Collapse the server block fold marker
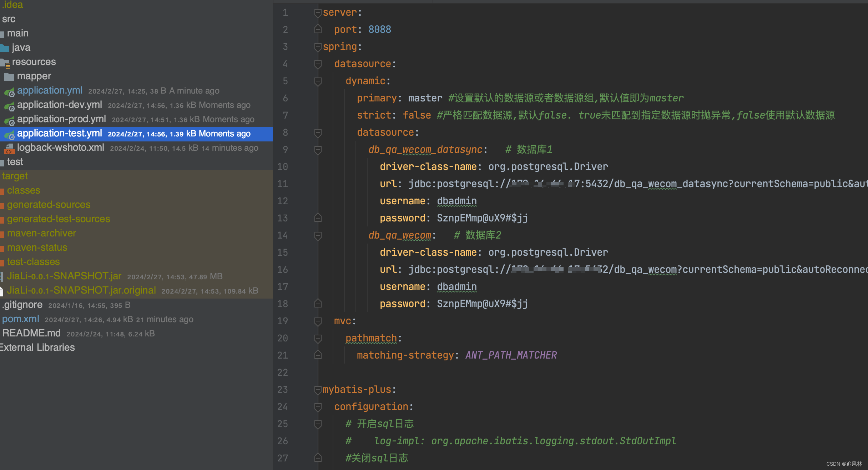 coord(318,13)
